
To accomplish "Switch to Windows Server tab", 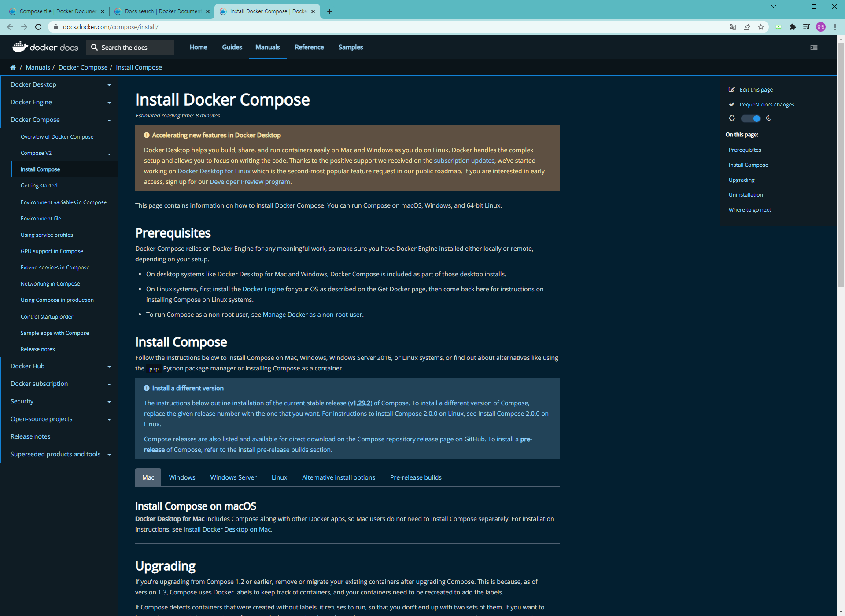I will pyautogui.click(x=233, y=477).
